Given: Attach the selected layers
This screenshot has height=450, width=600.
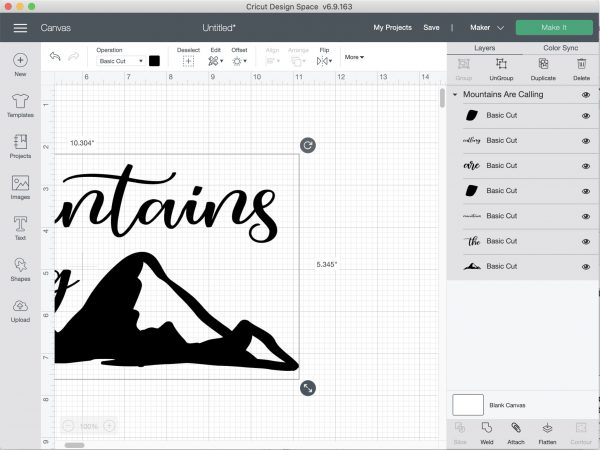Looking at the screenshot, I should 516,433.
